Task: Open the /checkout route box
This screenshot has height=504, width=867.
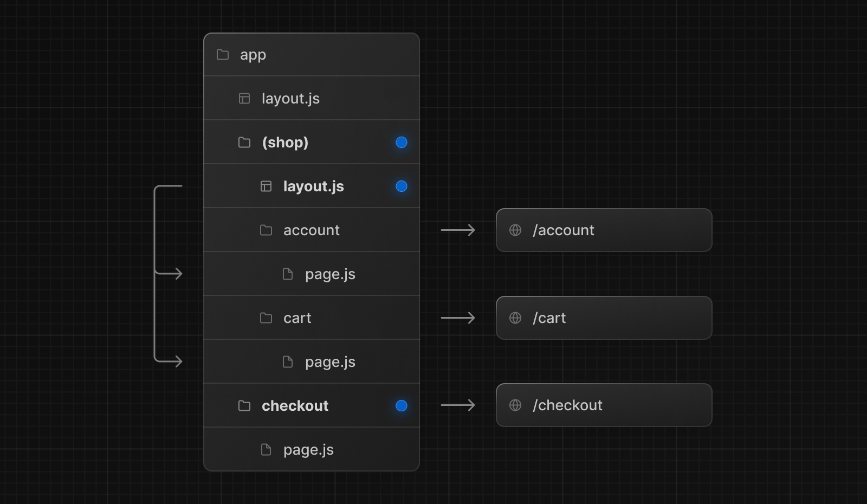Action: (604, 405)
